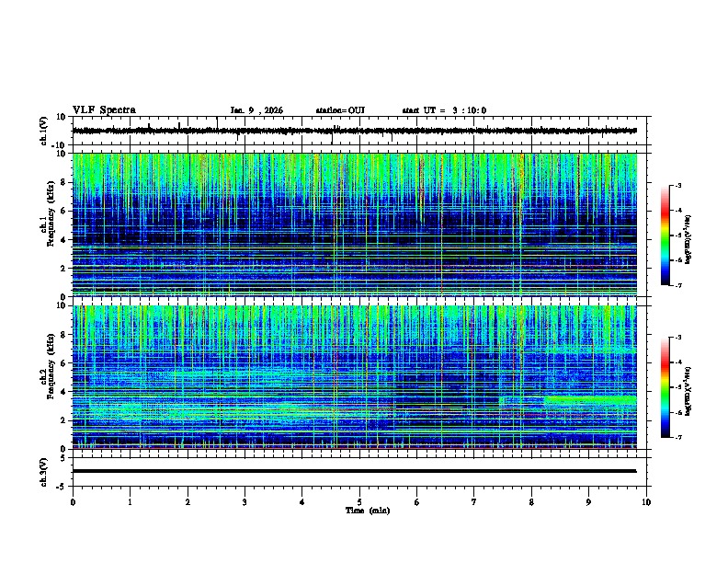This screenshot has height=563, width=728.
Task: Click the "-7" label on ch.1 color bar
Action: [677, 285]
